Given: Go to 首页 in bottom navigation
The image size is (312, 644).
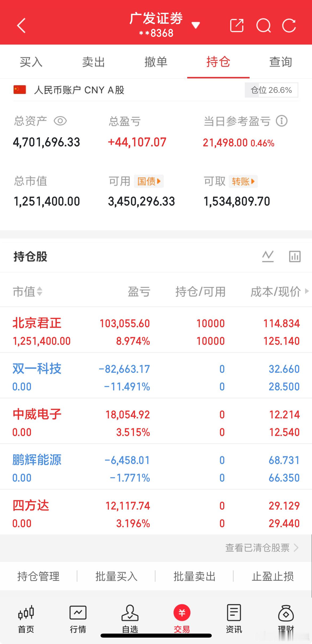Looking at the screenshot, I should point(26,618).
